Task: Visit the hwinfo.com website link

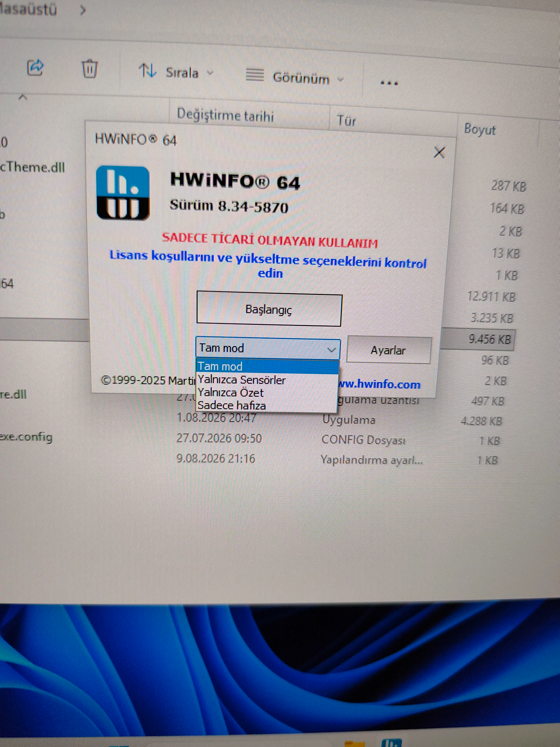Action: (379, 384)
